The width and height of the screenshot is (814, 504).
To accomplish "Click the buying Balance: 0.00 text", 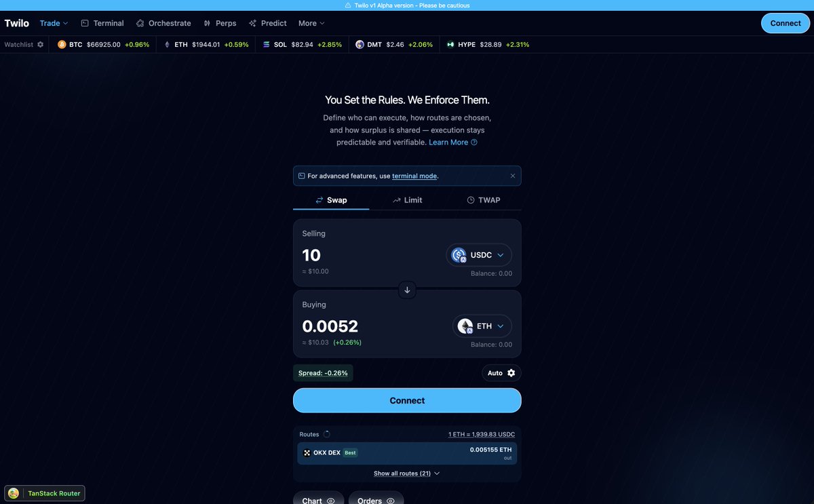I will pos(492,345).
